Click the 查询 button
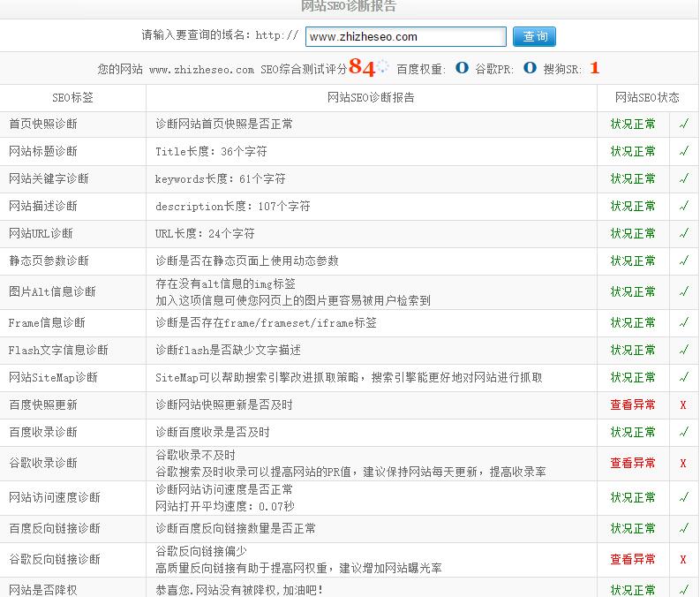This screenshot has height=597, width=700. click(x=535, y=37)
